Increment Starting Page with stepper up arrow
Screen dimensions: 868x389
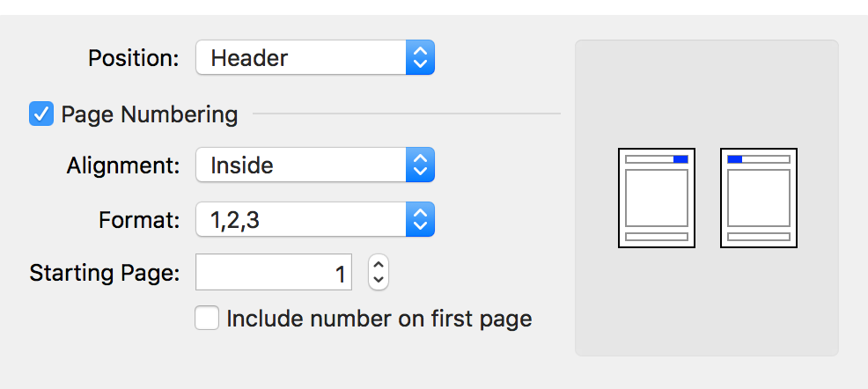379,265
